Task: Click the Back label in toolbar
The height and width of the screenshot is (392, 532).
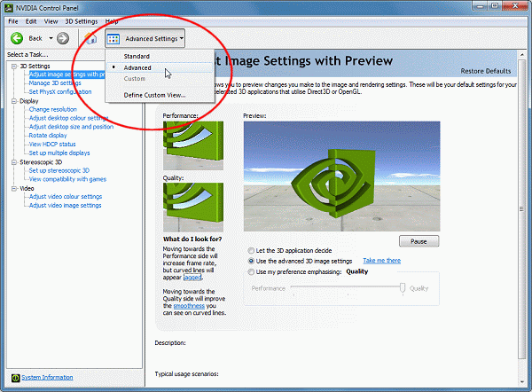Action: (35, 38)
